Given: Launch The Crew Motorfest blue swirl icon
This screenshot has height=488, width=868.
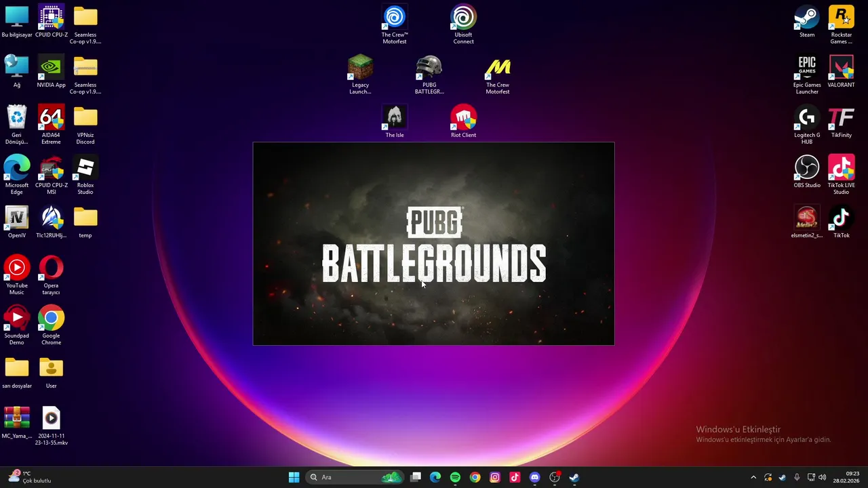Looking at the screenshot, I should click(395, 25).
